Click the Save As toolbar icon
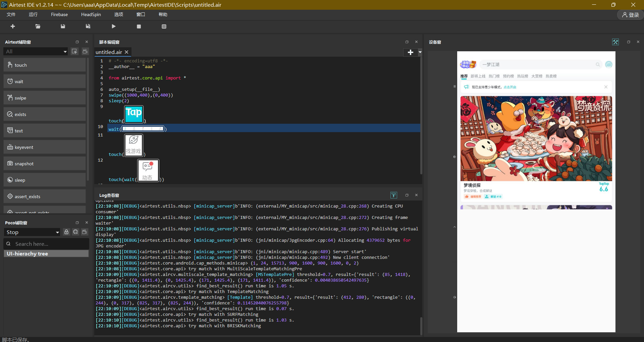The image size is (644, 342). [x=88, y=26]
